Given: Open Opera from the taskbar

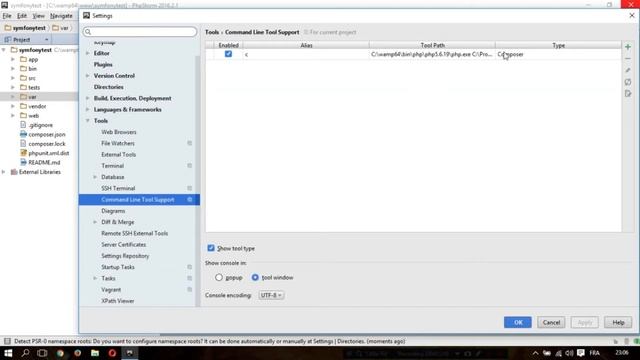Looking at the screenshot, I should point(112,353).
